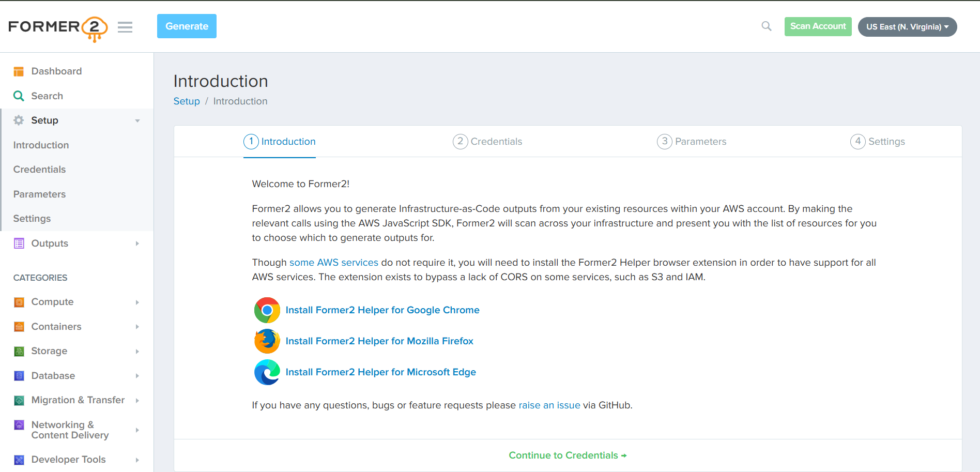The image size is (980, 472).
Task: Click the Outputs icon in the sidebar
Action: click(19, 243)
